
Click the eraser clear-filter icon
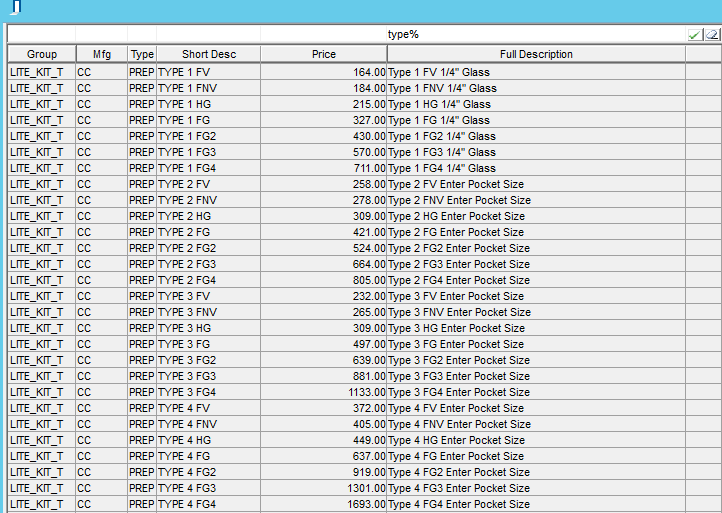click(712, 35)
